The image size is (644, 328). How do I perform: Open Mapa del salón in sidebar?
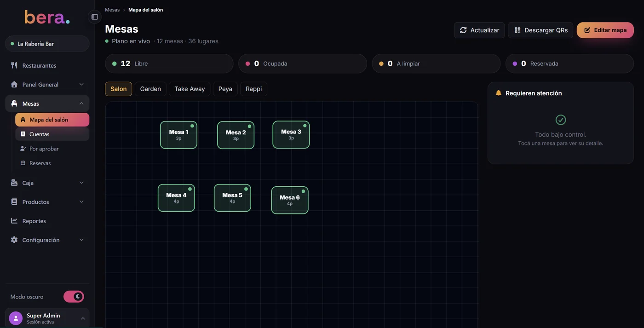[52, 120]
